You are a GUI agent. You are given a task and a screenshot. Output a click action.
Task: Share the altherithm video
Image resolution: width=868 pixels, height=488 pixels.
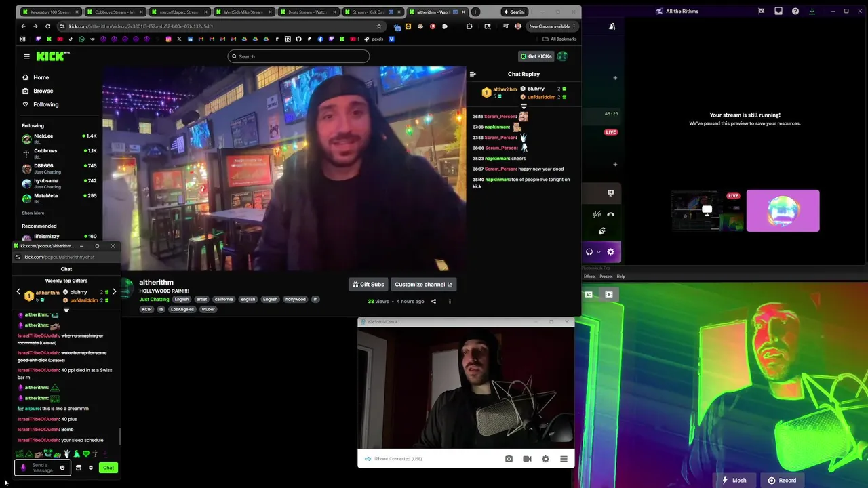click(433, 301)
